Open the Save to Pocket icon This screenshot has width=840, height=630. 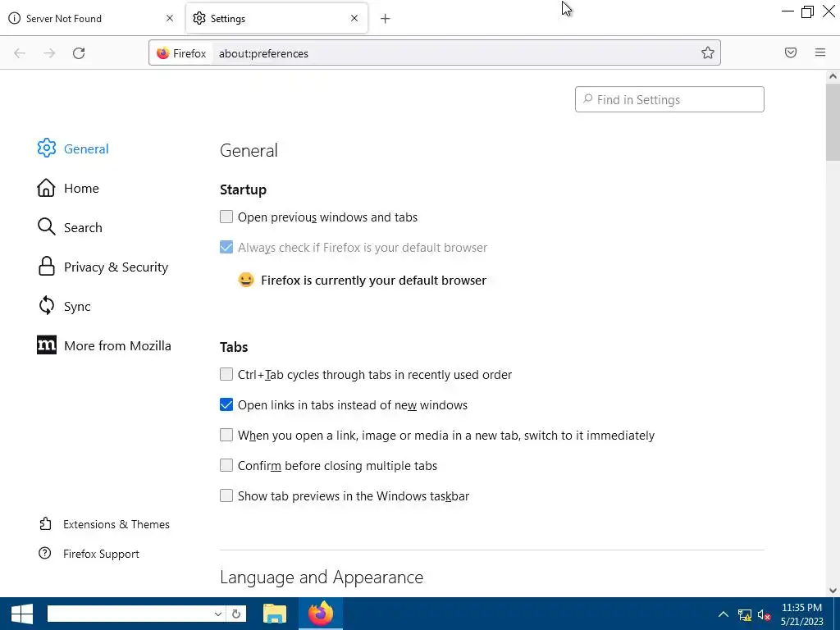coord(791,52)
